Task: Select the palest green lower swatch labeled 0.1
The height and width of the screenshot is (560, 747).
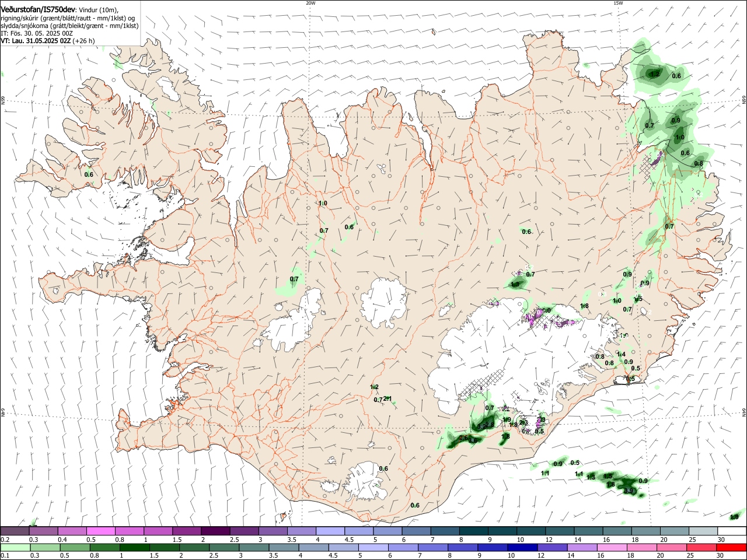Action: pos(15,547)
